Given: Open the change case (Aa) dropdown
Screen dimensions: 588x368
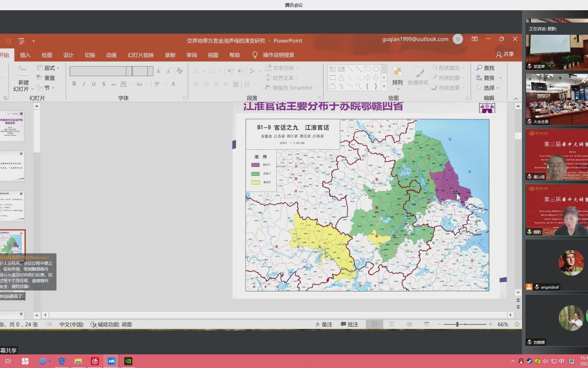Looking at the screenshot, I should tap(142, 84).
